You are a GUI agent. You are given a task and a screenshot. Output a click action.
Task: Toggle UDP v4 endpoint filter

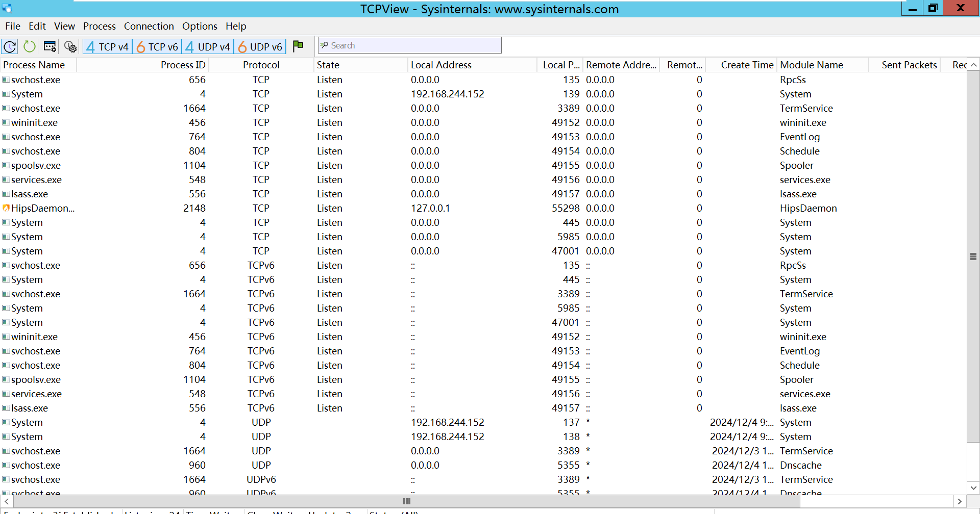tap(208, 47)
